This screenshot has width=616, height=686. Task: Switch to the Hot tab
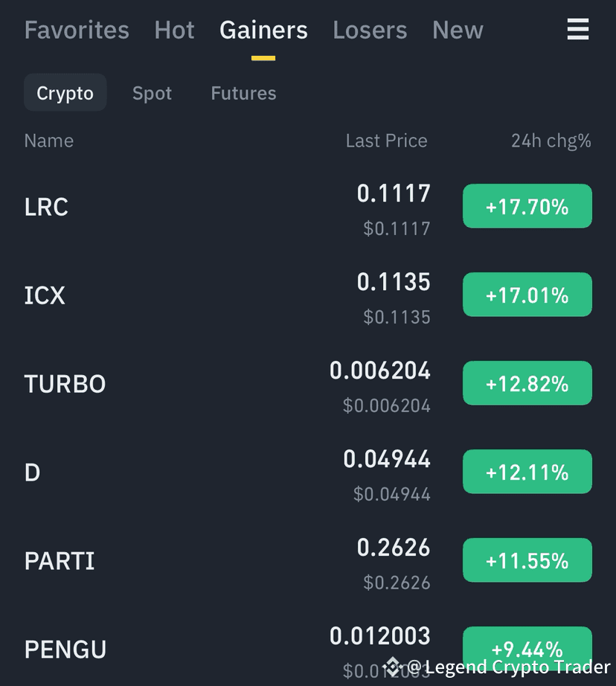[x=174, y=31]
